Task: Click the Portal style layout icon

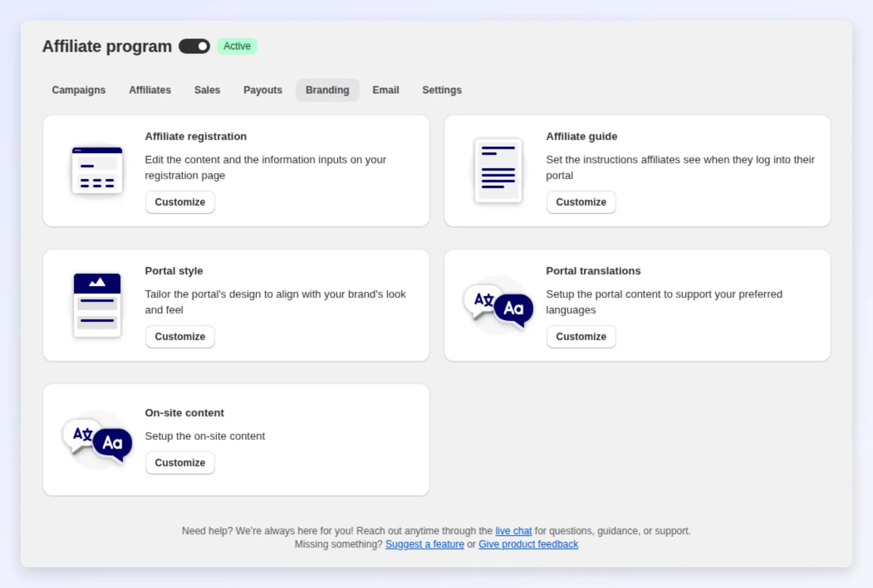Action: click(97, 305)
